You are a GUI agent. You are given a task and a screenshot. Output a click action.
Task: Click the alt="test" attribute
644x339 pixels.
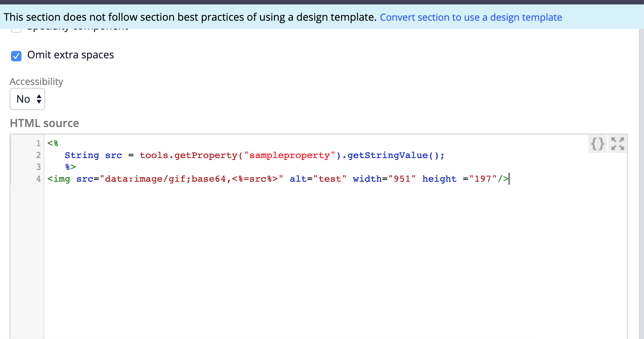[x=318, y=179]
